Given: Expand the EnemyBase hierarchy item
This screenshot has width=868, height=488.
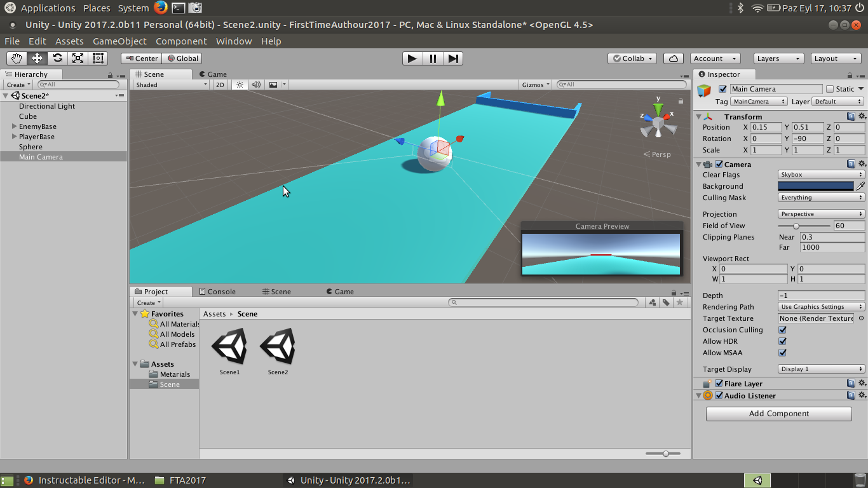Looking at the screenshot, I should point(15,126).
